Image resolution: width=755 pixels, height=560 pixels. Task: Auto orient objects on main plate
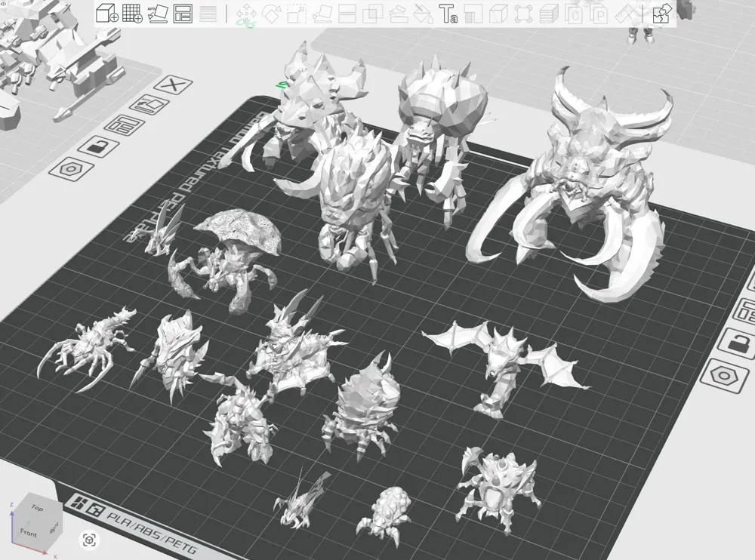[x=149, y=105]
